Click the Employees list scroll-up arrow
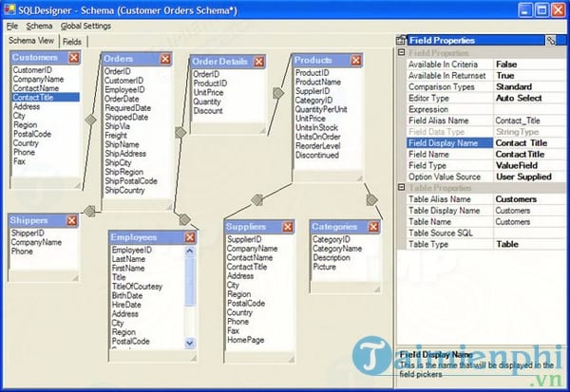 pyautogui.click(x=189, y=251)
